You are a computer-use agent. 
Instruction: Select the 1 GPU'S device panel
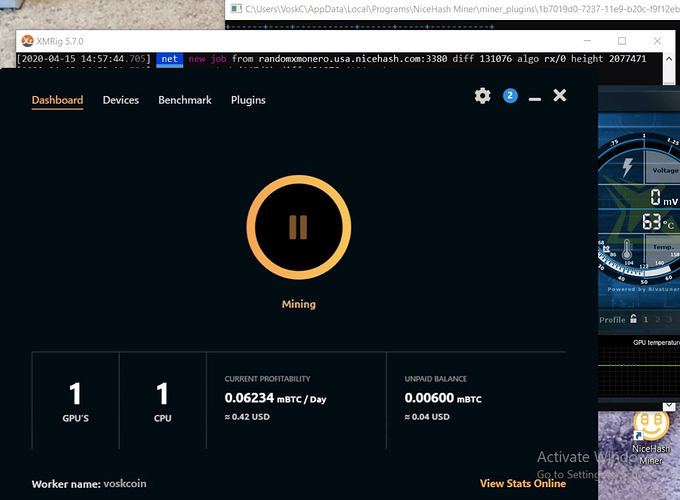75,401
